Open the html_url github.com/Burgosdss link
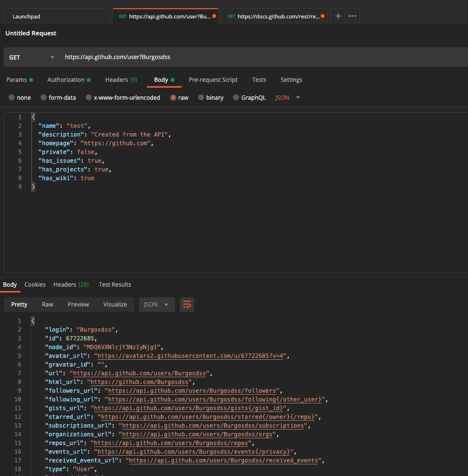Screen dimensions: 468x476 [140, 382]
